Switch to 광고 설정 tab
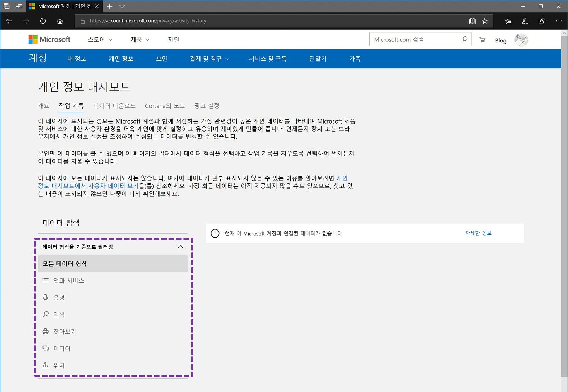Screen dimensions: 568x392 point(207,105)
